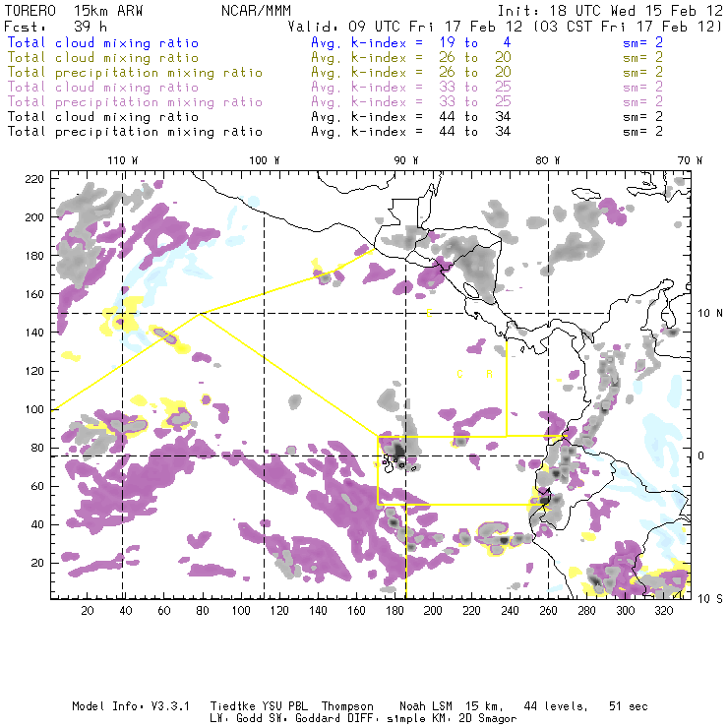
Task: Select the "44 levels," text
Action: [556, 706]
